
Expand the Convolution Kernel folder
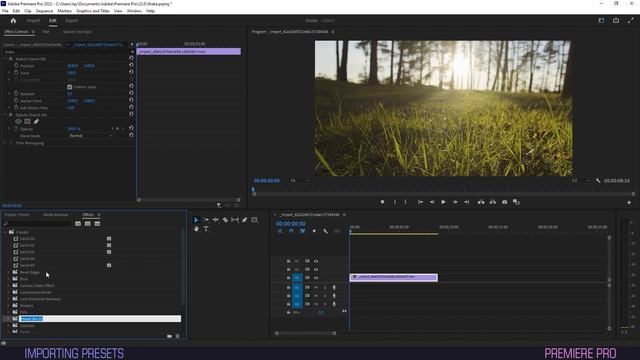click(9, 292)
